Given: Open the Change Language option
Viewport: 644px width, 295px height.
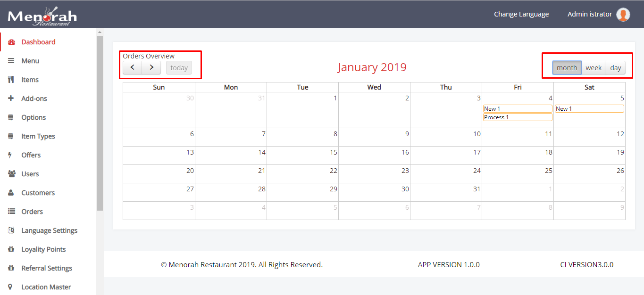Looking at the screenshot, I should (x=521, y=14).
